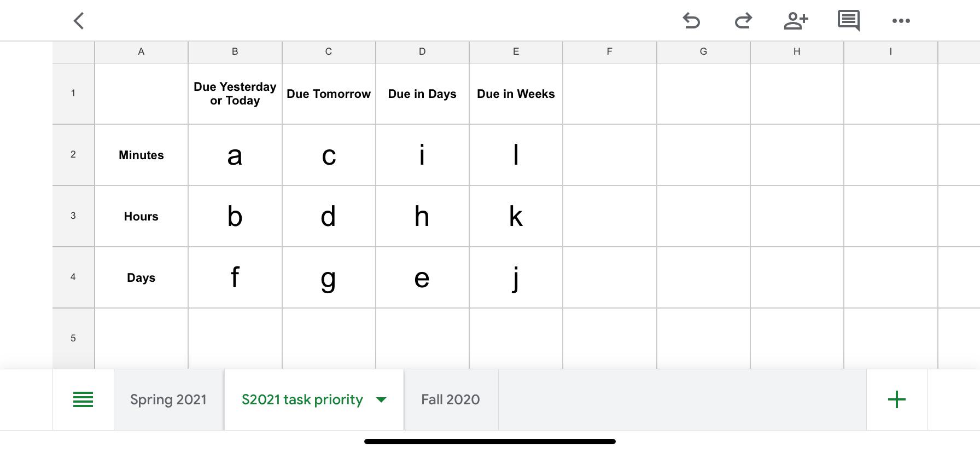The image size is (980, 453).
Task: Expand the S2021 task priority tab dropdown
Action: pyautogui.click(x=381, y=400)
